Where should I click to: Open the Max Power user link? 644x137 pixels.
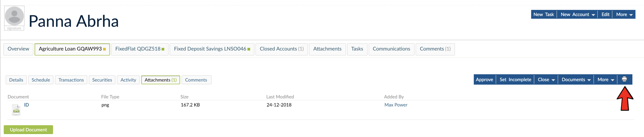pos(396,105)
